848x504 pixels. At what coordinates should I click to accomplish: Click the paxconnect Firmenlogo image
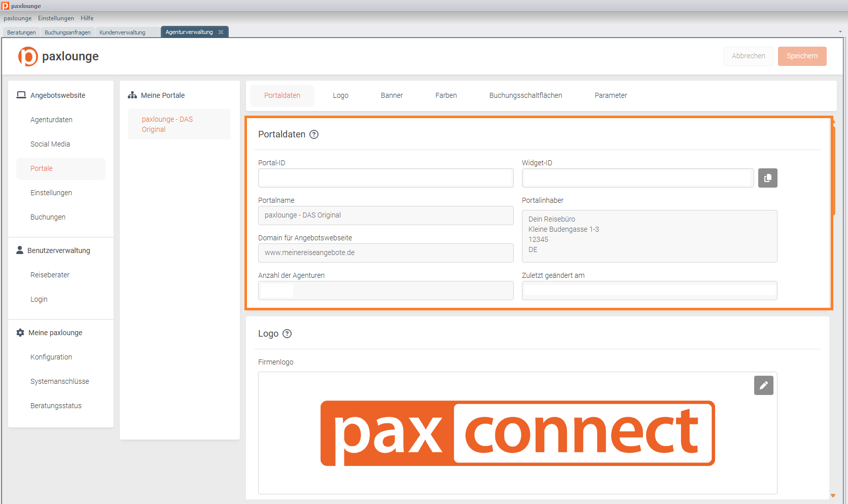click(518, 434)
